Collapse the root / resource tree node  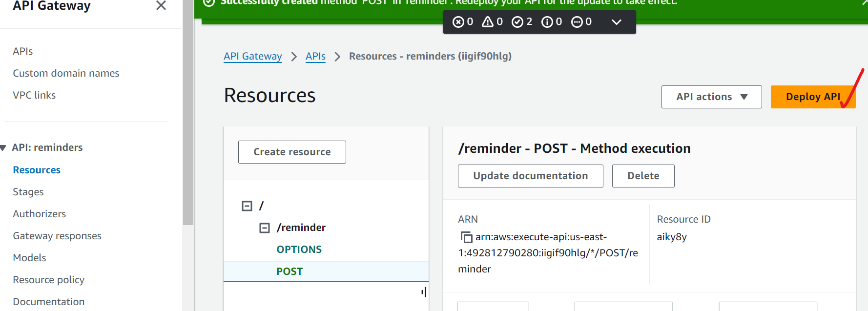(x=247, y=206)
